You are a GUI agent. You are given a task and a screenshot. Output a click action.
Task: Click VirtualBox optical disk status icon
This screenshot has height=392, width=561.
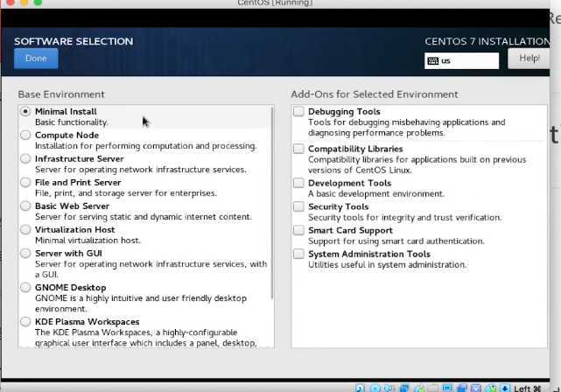tap(375, 388)
